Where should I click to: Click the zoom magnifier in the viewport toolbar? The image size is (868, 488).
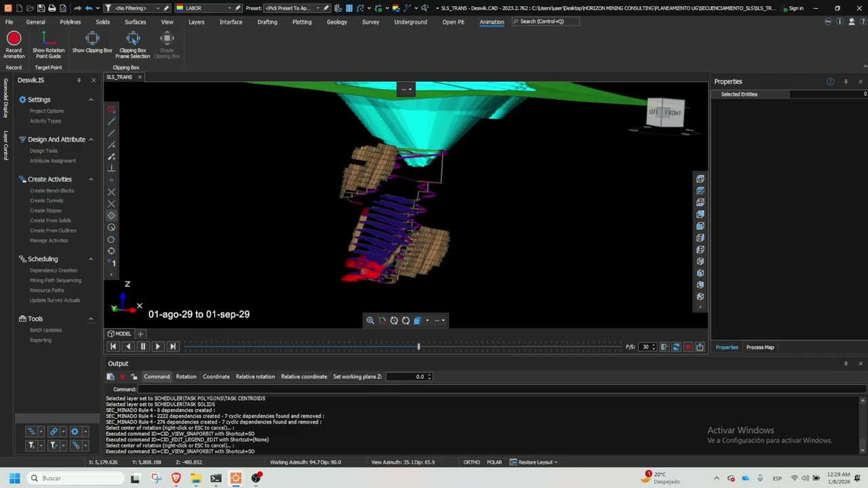(370, 321)
